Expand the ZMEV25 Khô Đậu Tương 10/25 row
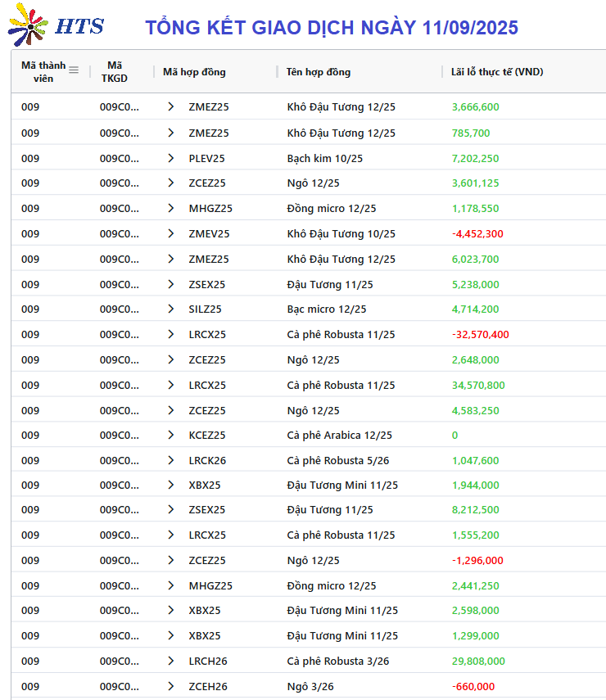Screen dimensions: 606x700 tap(170, 233)
